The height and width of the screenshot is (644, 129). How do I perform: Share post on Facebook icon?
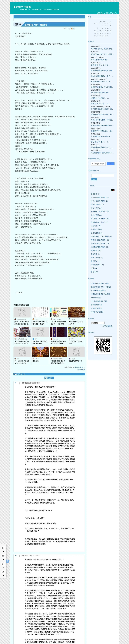click(x=69, y=29)
